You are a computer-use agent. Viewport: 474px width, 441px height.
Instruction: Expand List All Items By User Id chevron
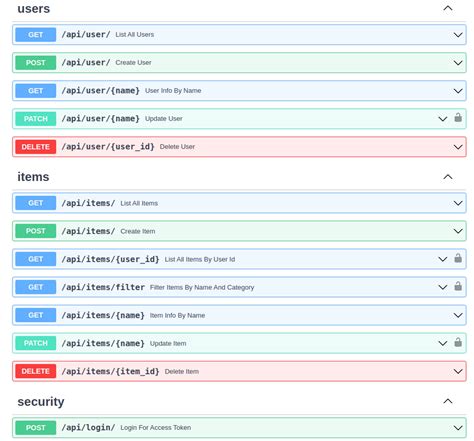tap(442, 259)
